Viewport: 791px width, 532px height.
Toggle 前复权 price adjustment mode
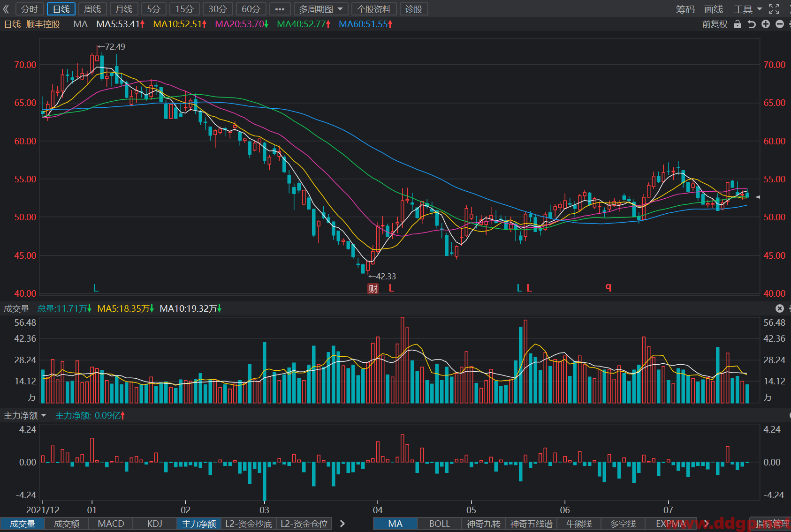point(715,24)
